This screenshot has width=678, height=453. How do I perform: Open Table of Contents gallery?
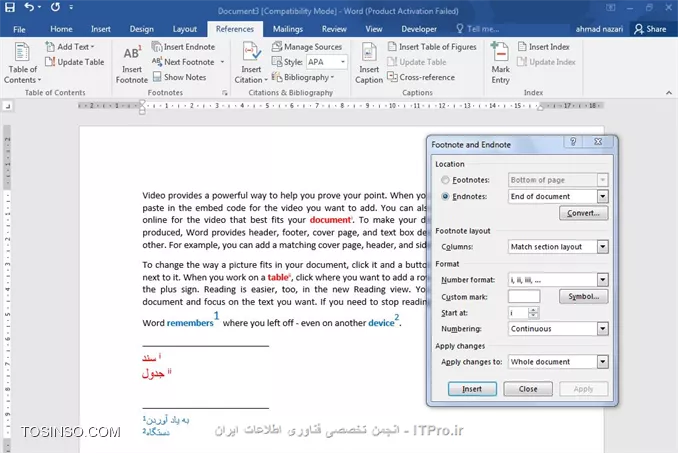(x=22, y=63)
